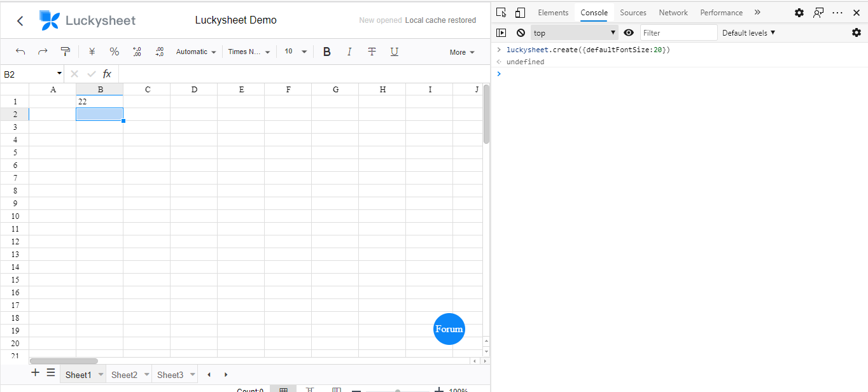
Task: Click the fx insert function icon
Action: pos(107,74)
